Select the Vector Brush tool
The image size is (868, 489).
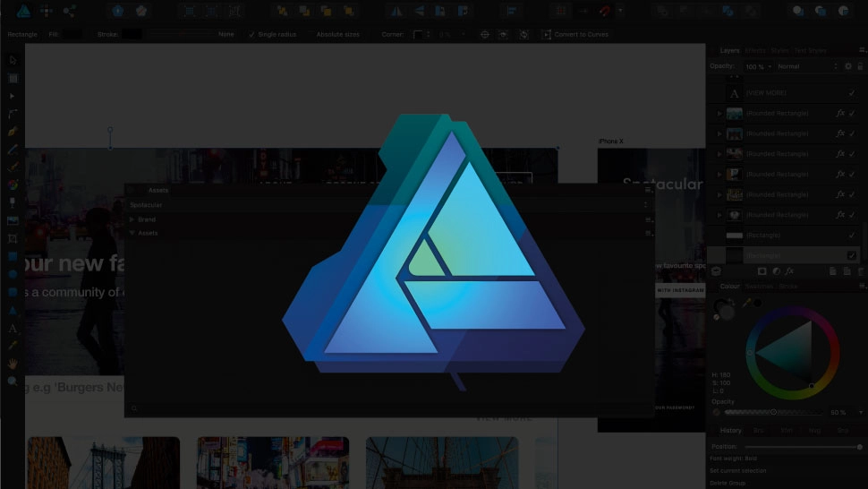point(13,167)
